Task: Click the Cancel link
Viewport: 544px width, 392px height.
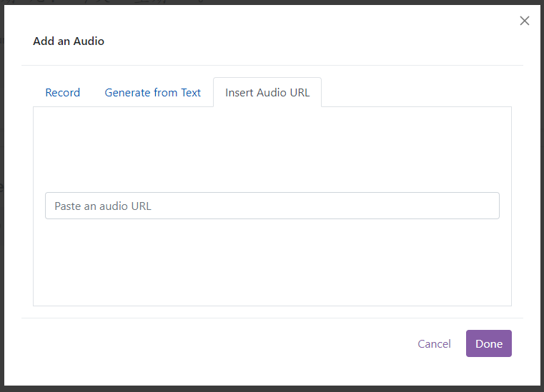Action: click(434, 344)
